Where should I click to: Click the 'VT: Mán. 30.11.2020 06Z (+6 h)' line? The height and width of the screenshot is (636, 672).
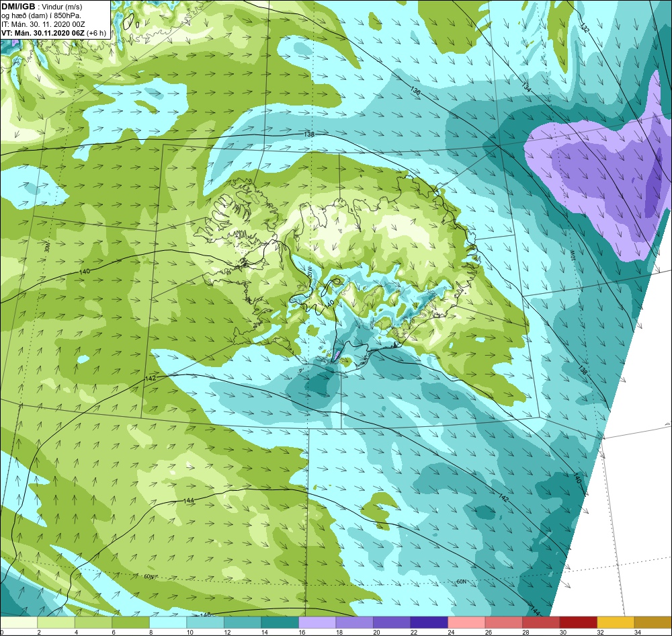coord(54,33)
